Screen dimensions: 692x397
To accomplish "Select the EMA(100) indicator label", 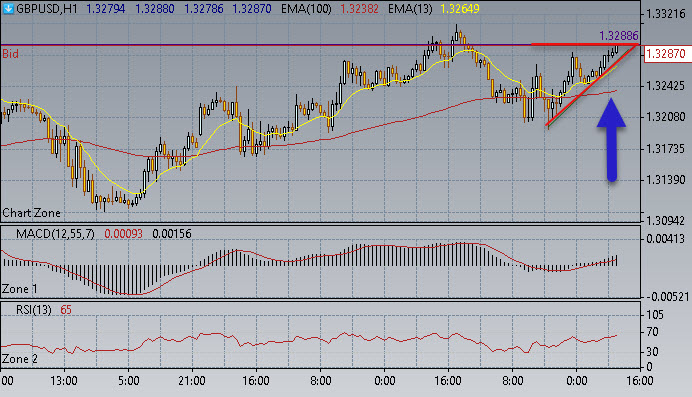I will point(306,9).
